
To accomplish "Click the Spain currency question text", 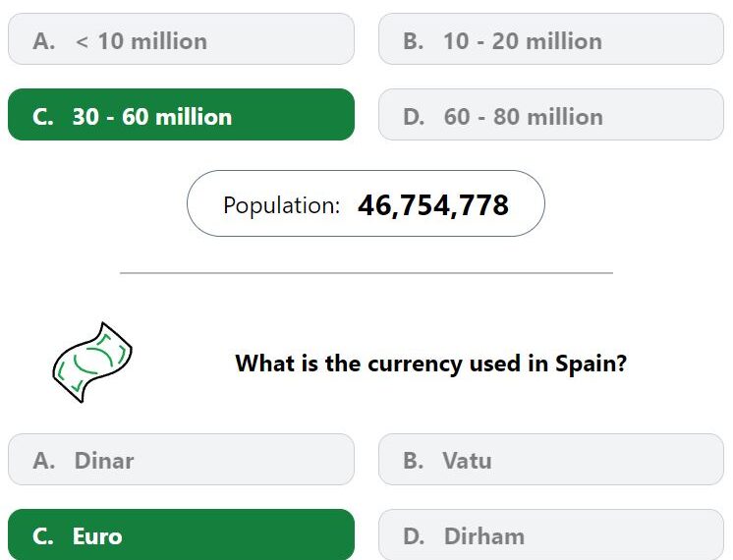I will [x=430, y=364].
